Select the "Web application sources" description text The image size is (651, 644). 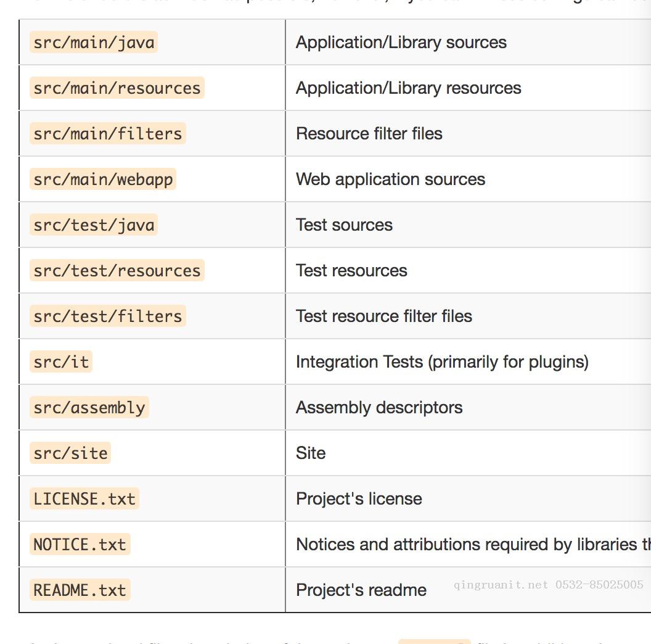coord(390,180)
